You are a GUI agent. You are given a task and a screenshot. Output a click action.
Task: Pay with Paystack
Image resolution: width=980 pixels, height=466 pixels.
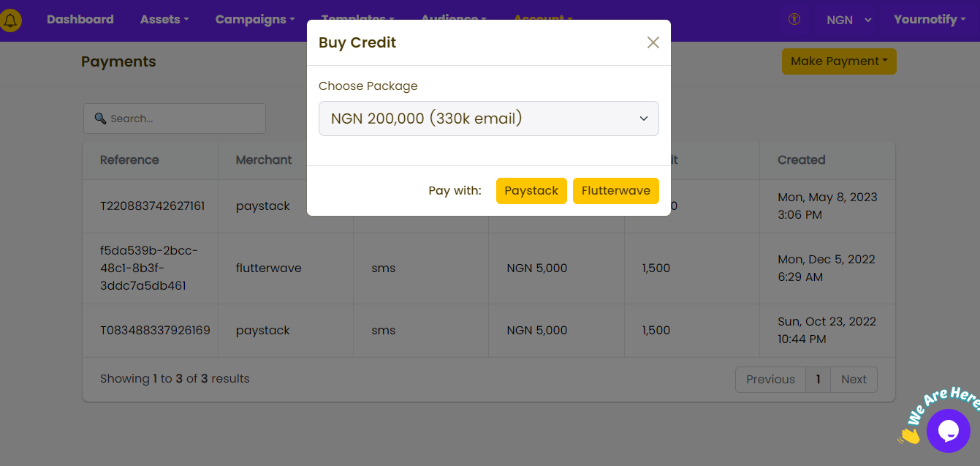(531, 191)
